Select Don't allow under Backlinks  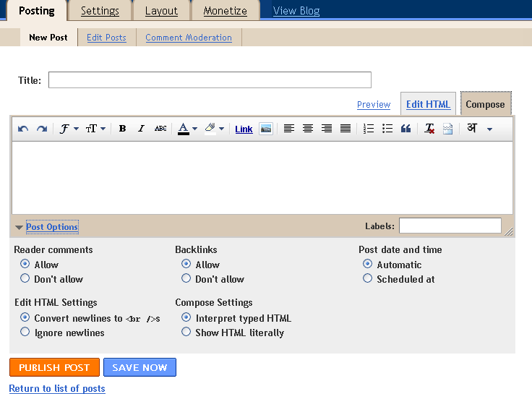pyautogui.click(x=186, y=278)
